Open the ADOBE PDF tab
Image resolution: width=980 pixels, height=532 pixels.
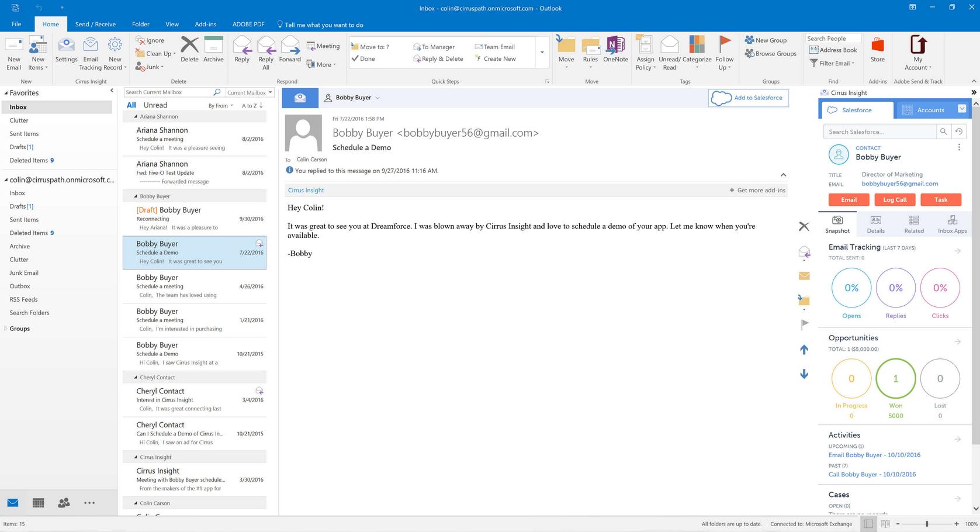click(248, 24)
